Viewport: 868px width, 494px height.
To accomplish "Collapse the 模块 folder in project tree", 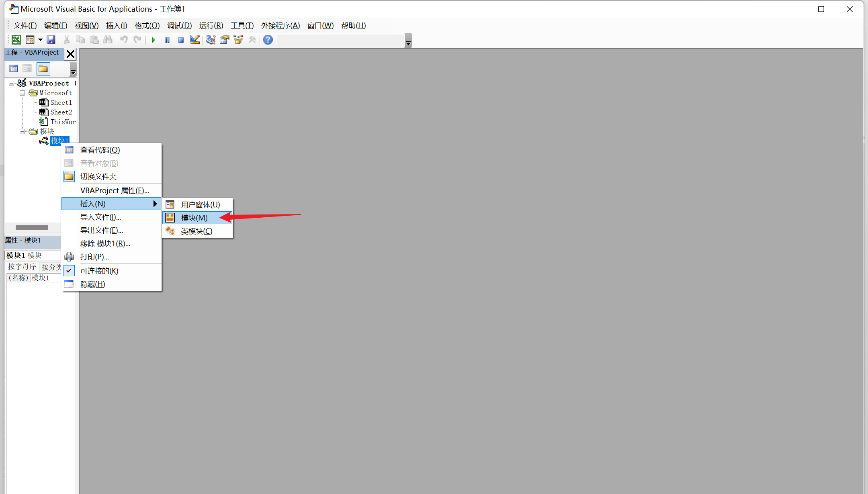I will 23,131.
